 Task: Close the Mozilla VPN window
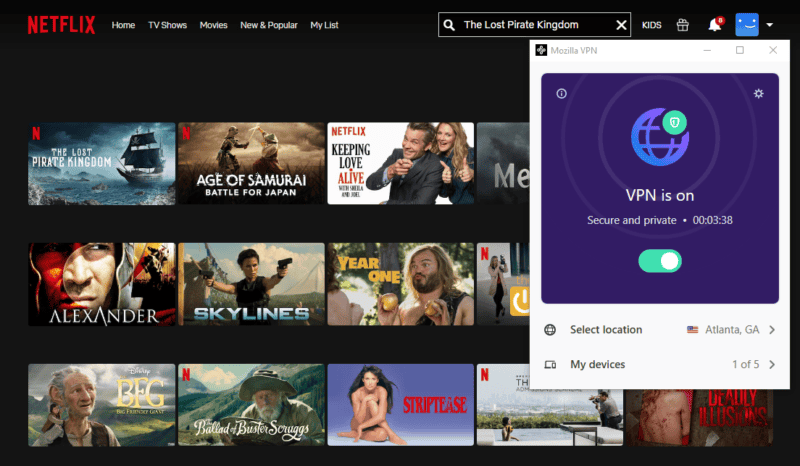coord(773,50)
